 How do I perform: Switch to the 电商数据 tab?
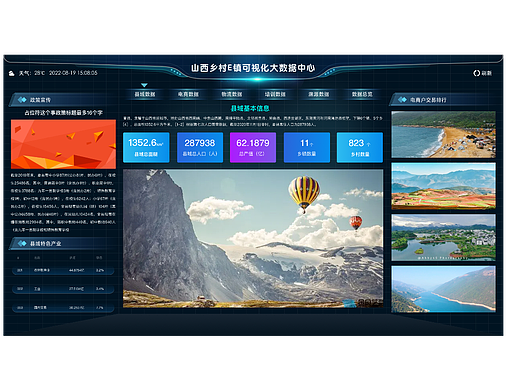click(188, 94)
